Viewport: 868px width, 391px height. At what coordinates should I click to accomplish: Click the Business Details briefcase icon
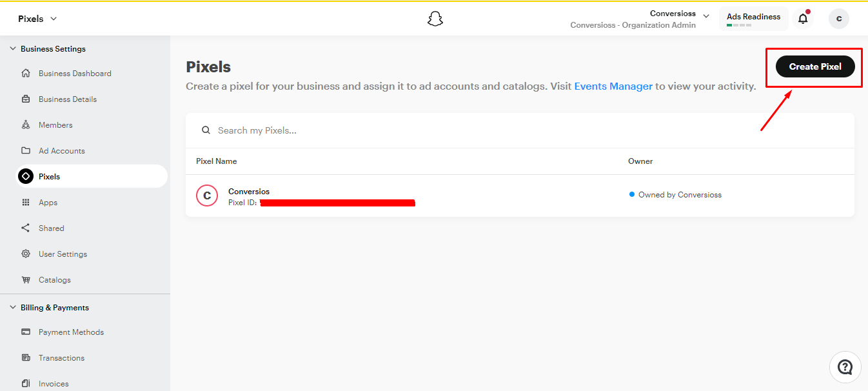[x=26, y=99]
